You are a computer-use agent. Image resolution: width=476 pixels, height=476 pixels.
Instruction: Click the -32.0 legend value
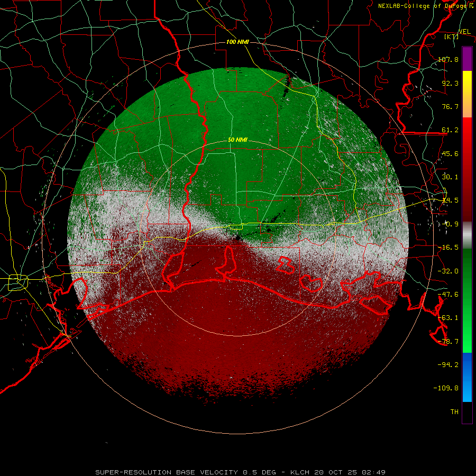click(448, 271)
